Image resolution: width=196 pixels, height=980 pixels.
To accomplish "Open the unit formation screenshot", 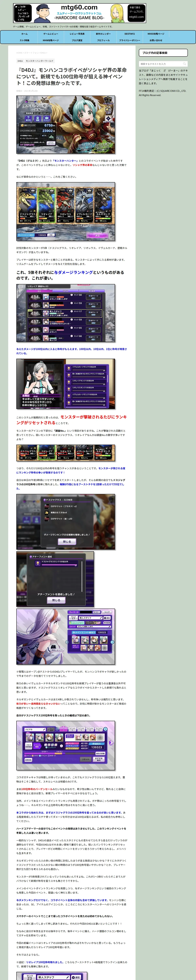I will pos(65,746).
